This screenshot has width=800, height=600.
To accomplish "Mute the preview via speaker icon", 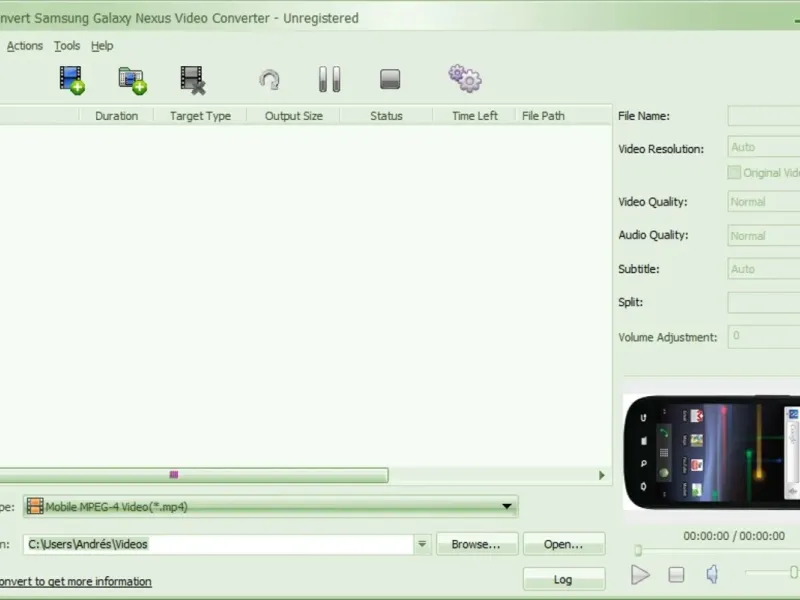I will [712, 574].
